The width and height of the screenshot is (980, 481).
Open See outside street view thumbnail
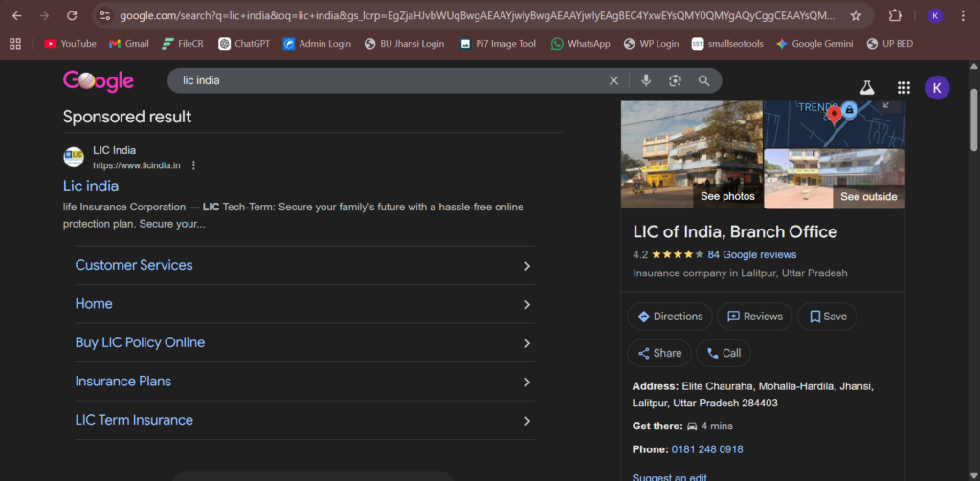click(835, 179)
